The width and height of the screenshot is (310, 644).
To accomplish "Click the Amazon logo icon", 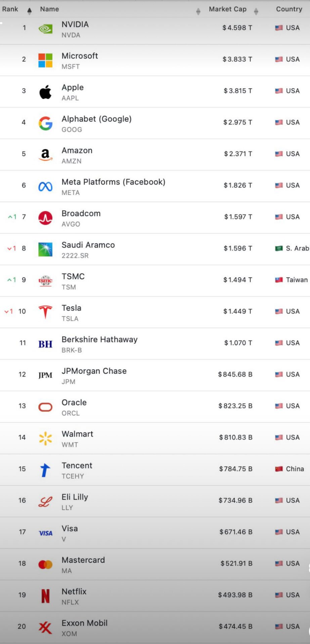I will [45, 155].
